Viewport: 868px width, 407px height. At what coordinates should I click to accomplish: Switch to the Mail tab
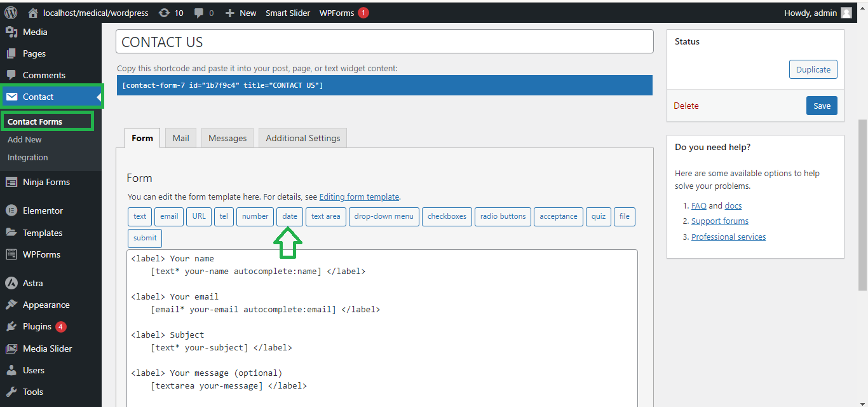pos(180,138)
